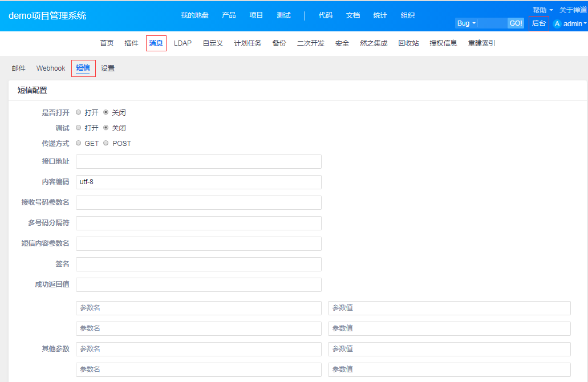The height and width of the screenshot is (382, 588).
Task: Open 我的地盘 in top navigation
Action: (194, 15)
